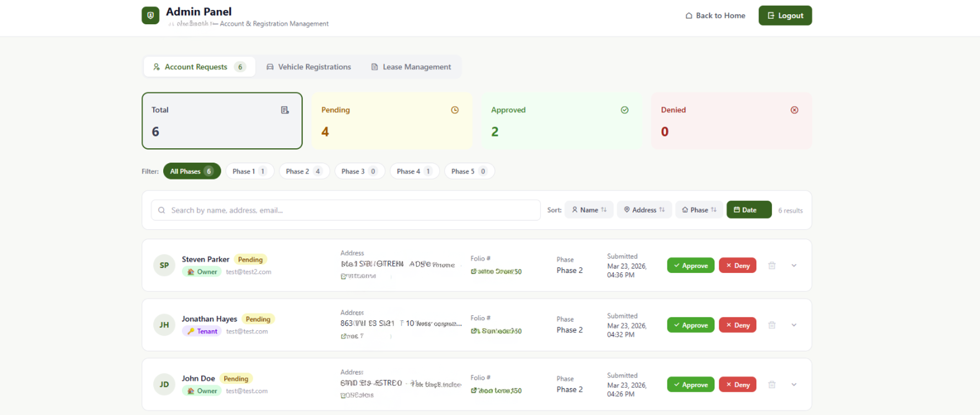Click trash icon in John Doe row
Image resolution: width=980 pixels, height=415 pixels.
pyautogui.click(x=772, y=385)
